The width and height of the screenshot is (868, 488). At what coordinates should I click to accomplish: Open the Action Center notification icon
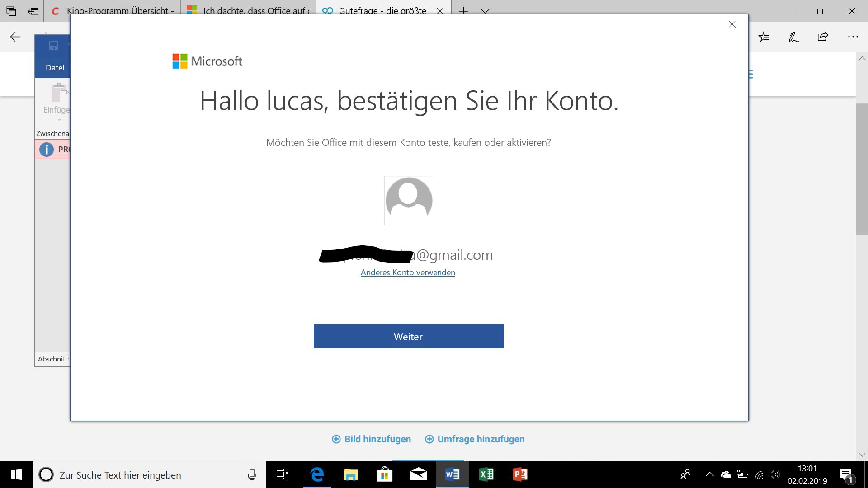tap(847, 475)
